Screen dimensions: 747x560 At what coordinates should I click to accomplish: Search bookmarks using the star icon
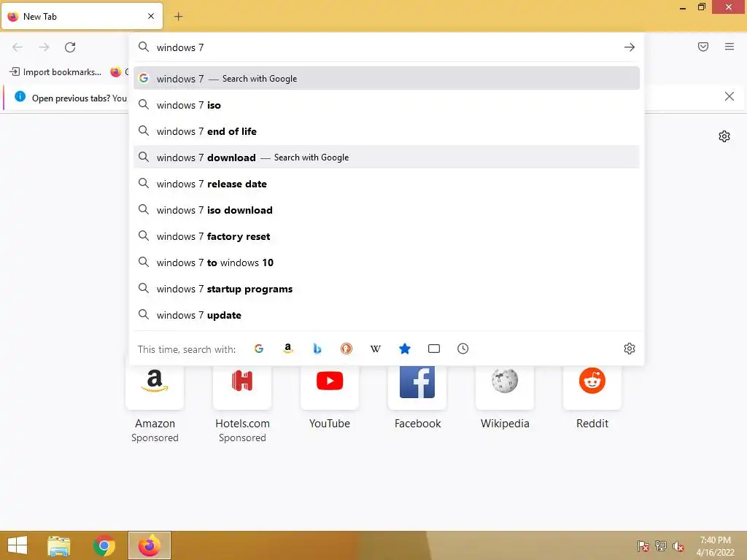(404, 349)
